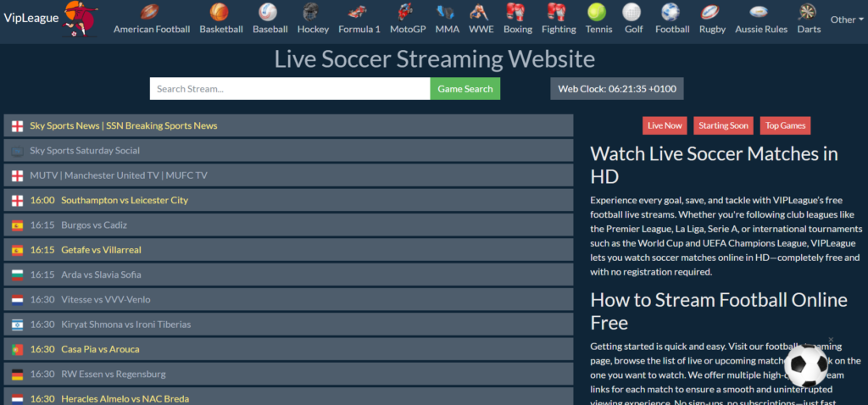Click the How to Stream Football heading
Viewport: 868px width, 405px height.
(719, 311)
